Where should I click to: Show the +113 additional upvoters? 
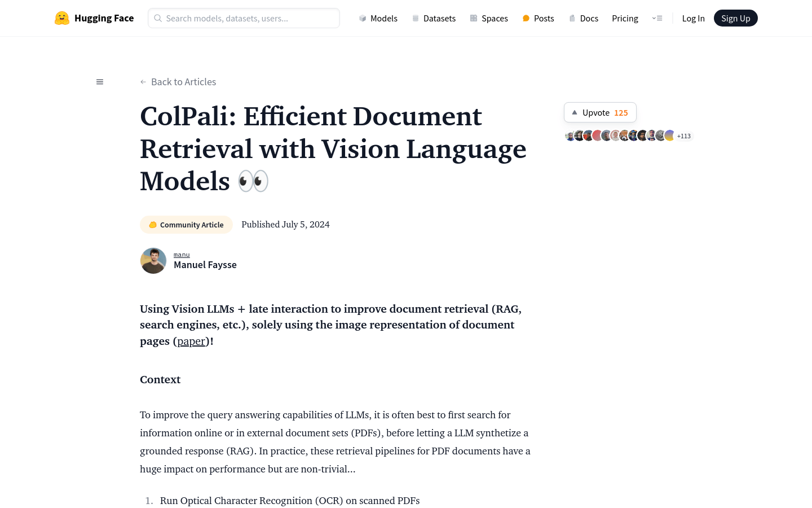coord(684,136)
